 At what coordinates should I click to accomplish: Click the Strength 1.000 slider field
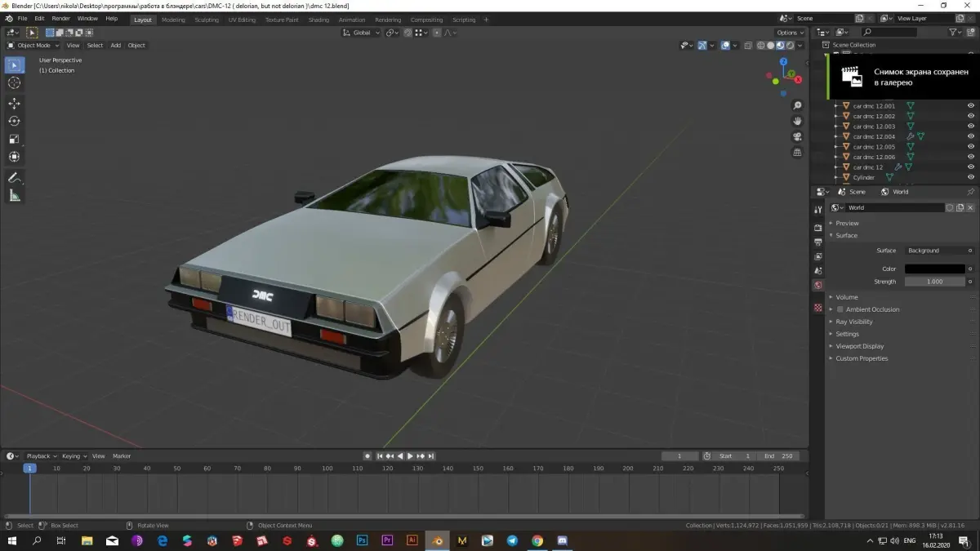pyautogui.click(x=935, y=282)
